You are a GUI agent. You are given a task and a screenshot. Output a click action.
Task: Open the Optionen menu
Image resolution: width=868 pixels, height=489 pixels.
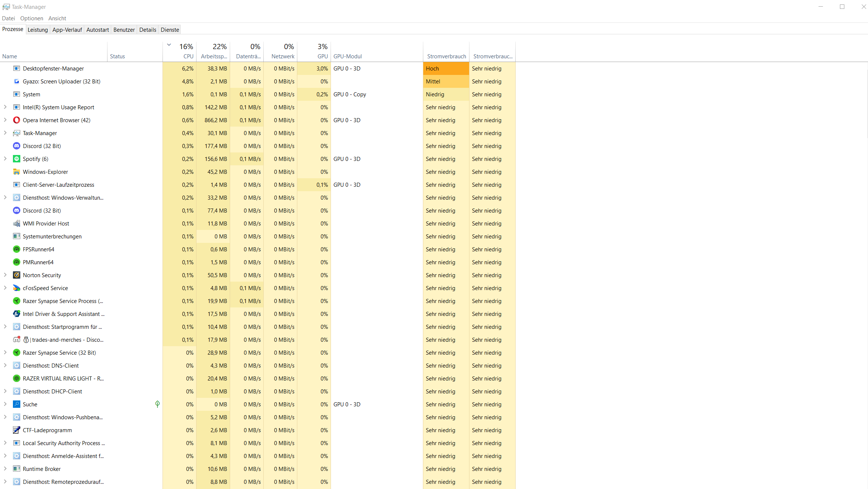point(32,18)
